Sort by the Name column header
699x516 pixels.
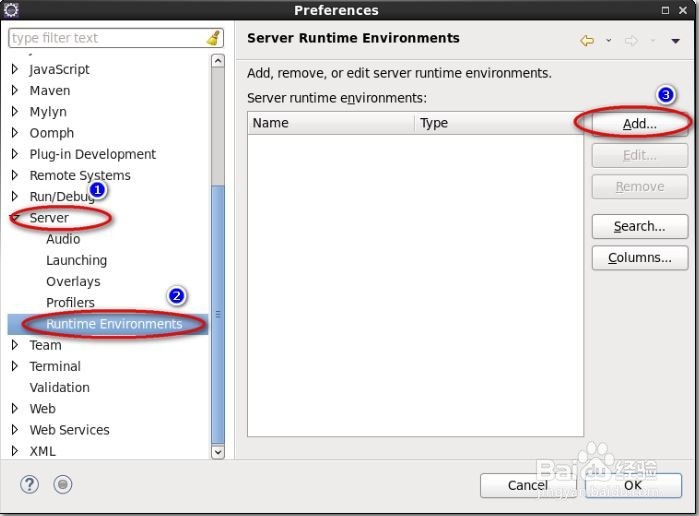[331, 123]
